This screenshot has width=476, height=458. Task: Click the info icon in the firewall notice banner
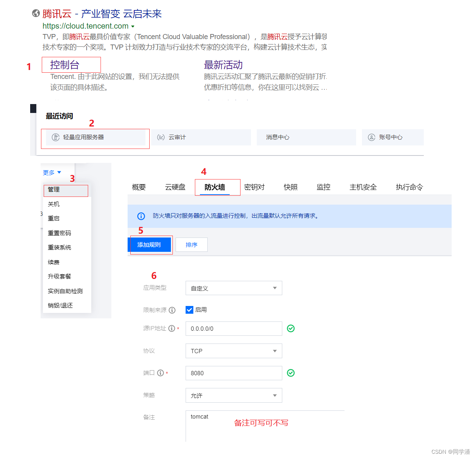point(141,216)
